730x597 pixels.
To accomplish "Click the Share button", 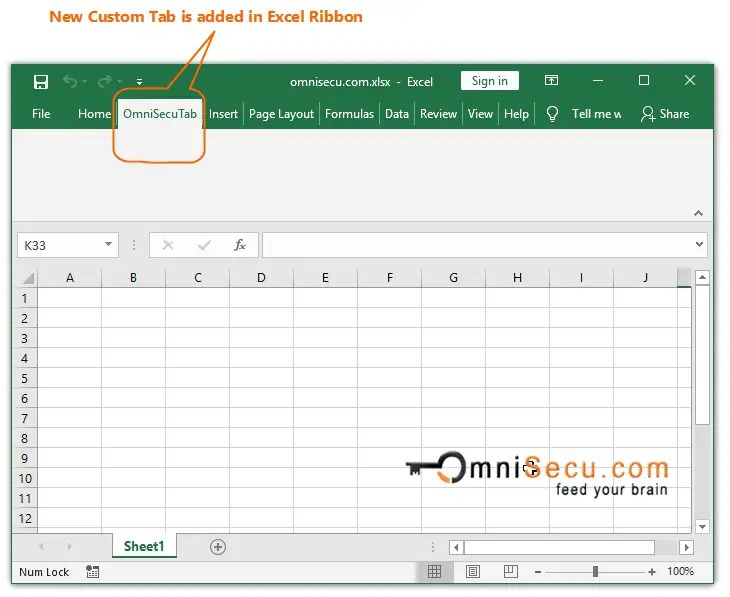I will [x=665, y=114].
